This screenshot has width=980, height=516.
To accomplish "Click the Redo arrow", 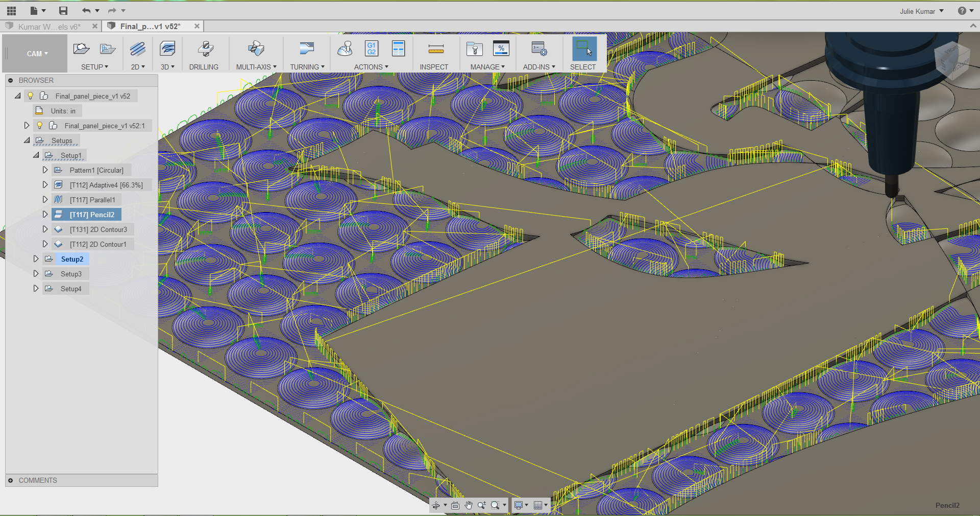I will click(112, 11).
